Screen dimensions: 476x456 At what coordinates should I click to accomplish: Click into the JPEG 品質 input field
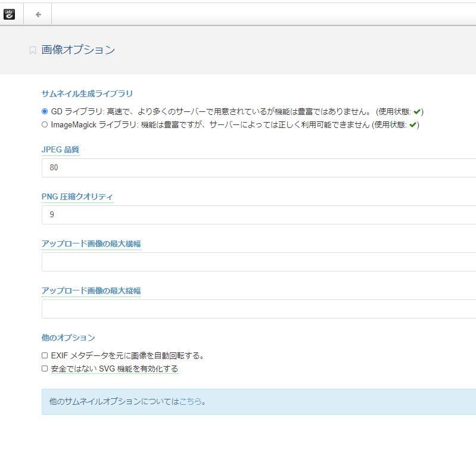[259, 167]
